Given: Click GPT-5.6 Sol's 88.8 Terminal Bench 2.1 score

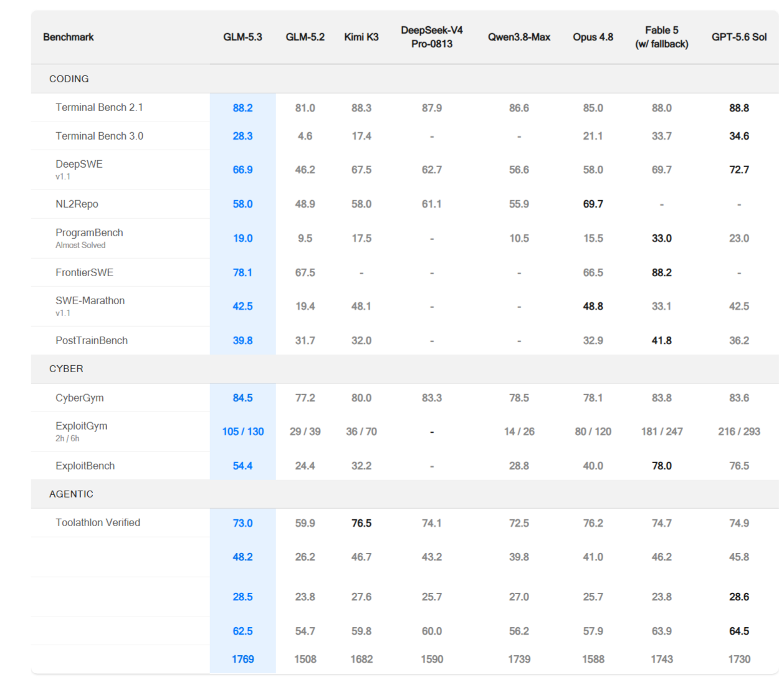Looking at the screenshot, I should coord(739,108).
